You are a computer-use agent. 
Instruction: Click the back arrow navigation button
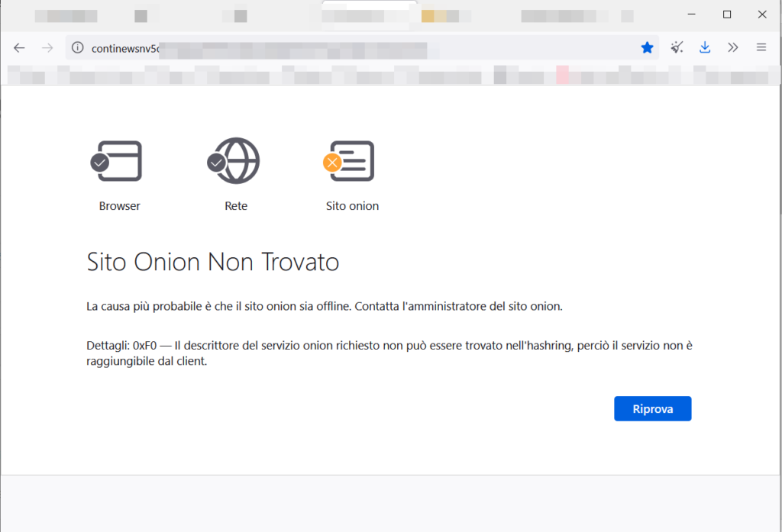pyautogui.click(x=20, y=47)
